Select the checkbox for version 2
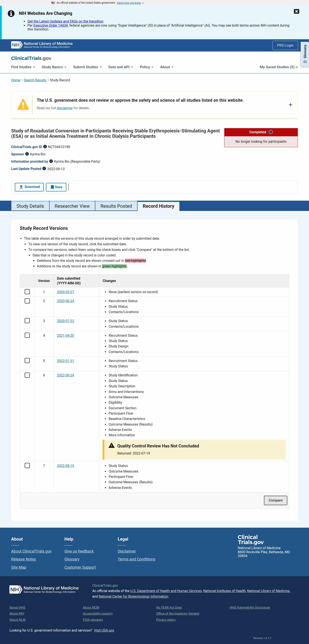The image size is (309, 644). pos(27,301)
